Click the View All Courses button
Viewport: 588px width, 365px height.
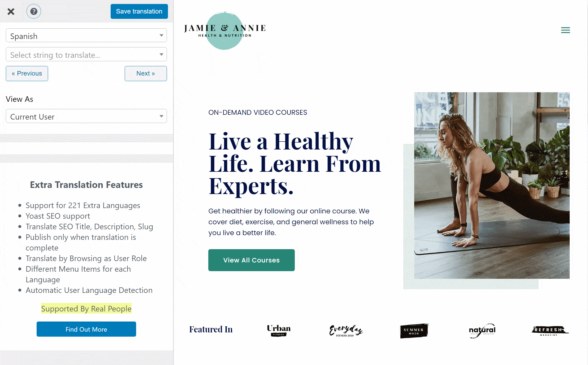click(x=252, y=260)
